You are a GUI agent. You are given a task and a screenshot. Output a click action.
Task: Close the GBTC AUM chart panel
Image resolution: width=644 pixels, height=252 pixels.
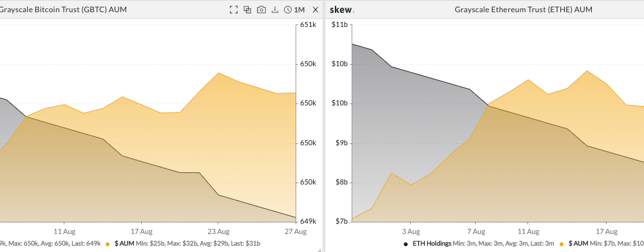click(316, 10)
